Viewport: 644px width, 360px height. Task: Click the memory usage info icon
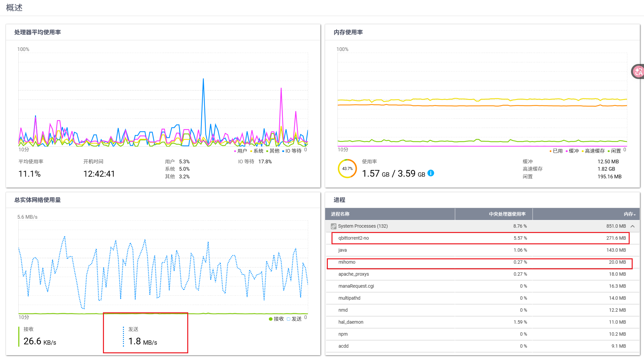tap(431, 173)
